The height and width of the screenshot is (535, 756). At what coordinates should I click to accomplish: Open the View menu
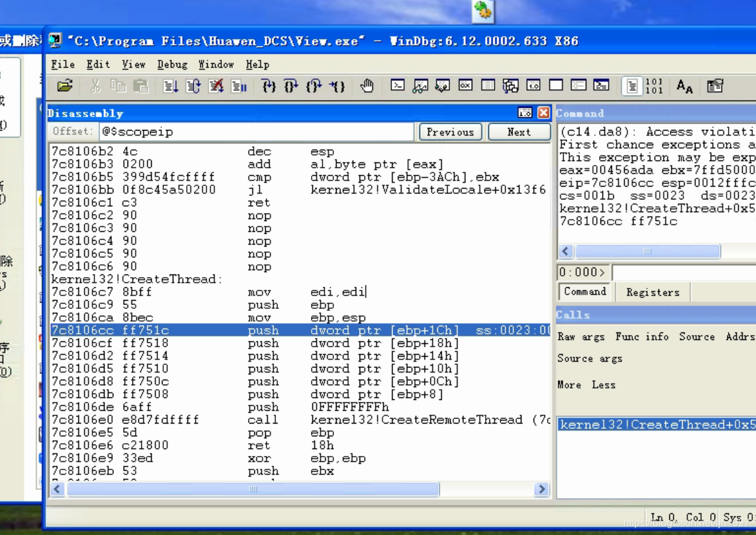[x=133, y=64]
